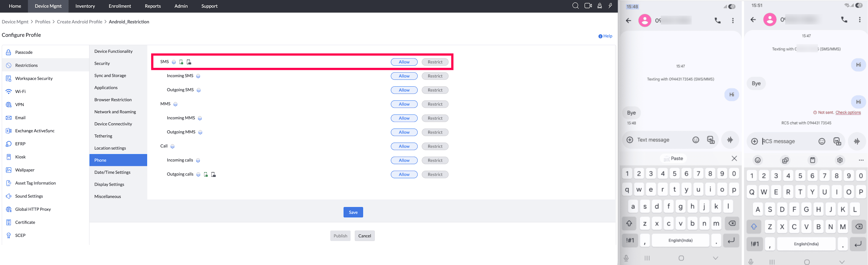Open the Help link

(606, 36)
